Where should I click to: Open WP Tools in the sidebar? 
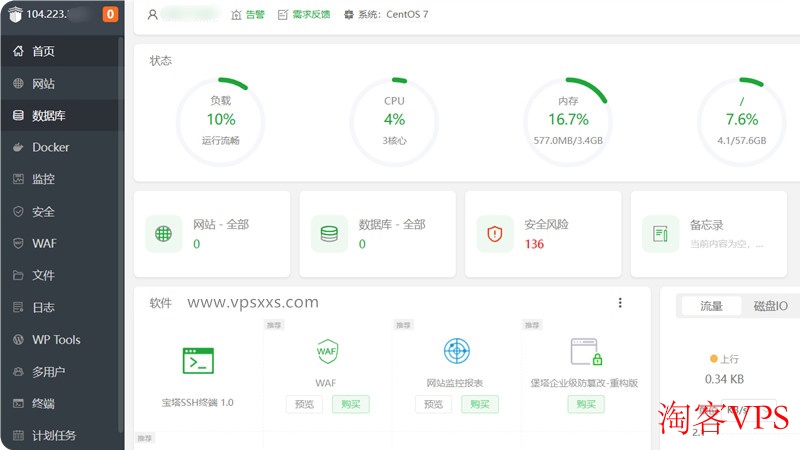pos(60,339)
